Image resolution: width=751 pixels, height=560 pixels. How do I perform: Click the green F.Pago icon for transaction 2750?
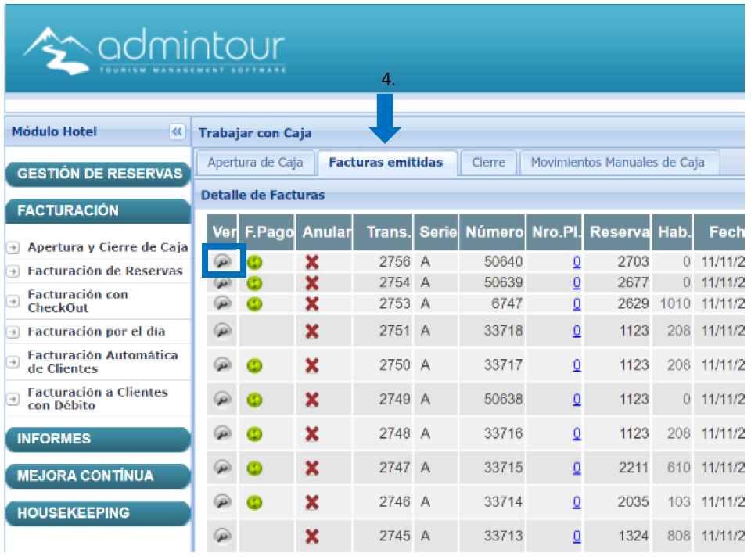[254, 365]
